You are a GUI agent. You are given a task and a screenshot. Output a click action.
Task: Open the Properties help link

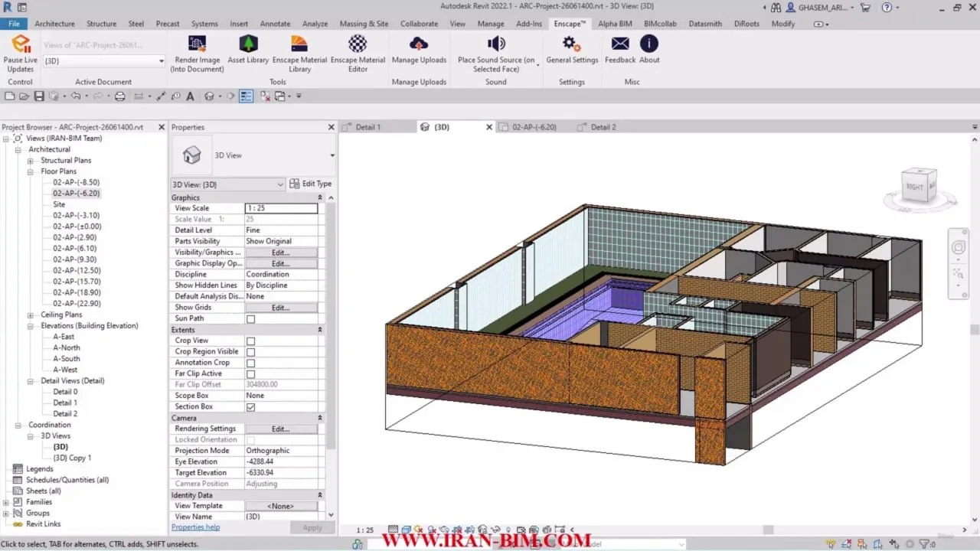(x=195, y=527)
